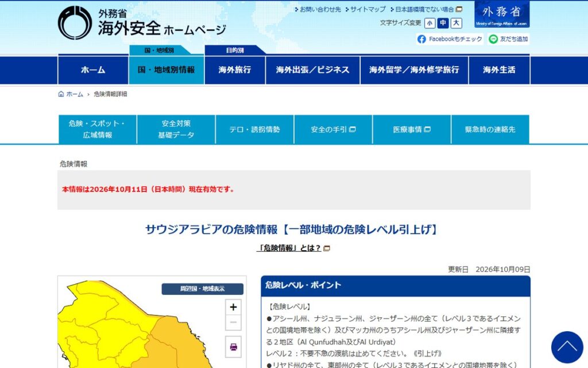Screen dimensions: 588x368
Task: Click 危険情報詳細 breadcrumb text
Action: point(110,94)
